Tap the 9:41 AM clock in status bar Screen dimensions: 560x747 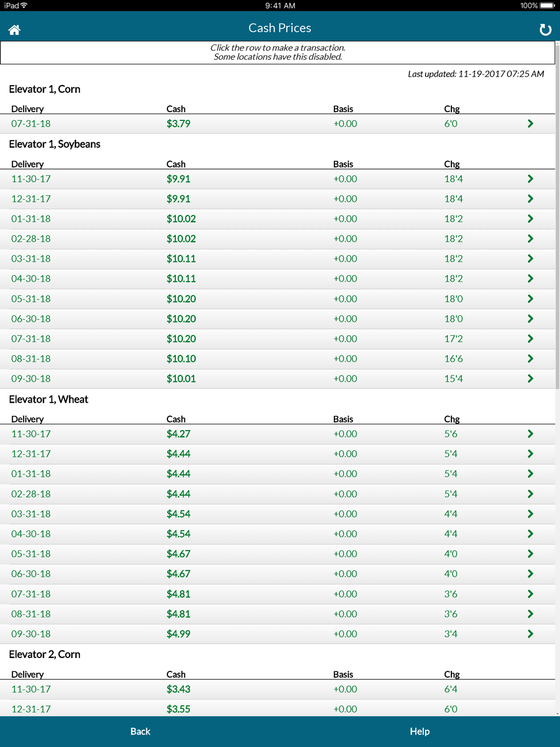(x=280, y=6)
